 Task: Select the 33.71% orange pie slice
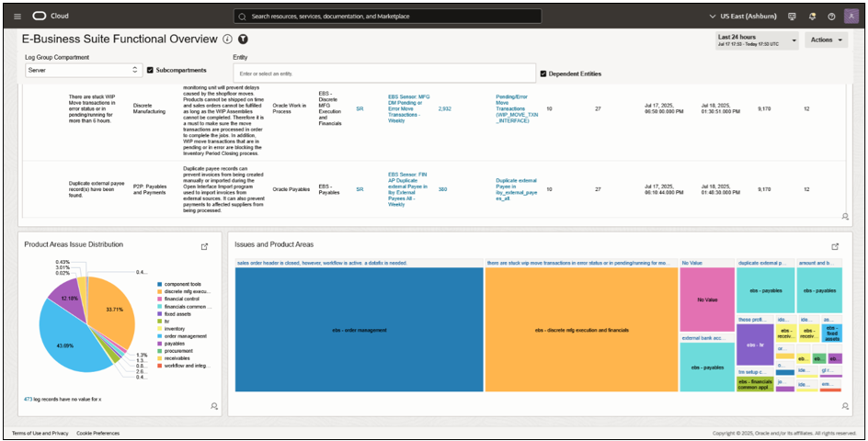tap(113, 310)
